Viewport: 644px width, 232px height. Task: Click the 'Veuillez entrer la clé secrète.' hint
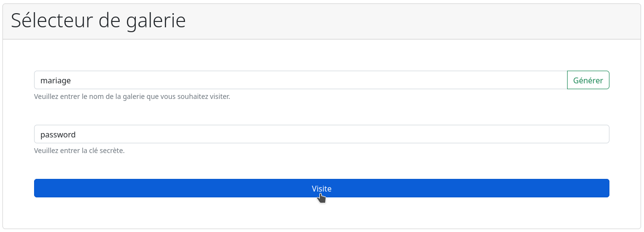[x=79, y=151]
